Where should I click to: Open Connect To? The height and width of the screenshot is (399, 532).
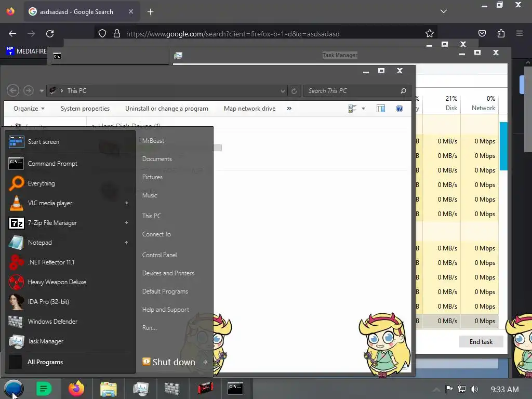(x=156, y=234)
